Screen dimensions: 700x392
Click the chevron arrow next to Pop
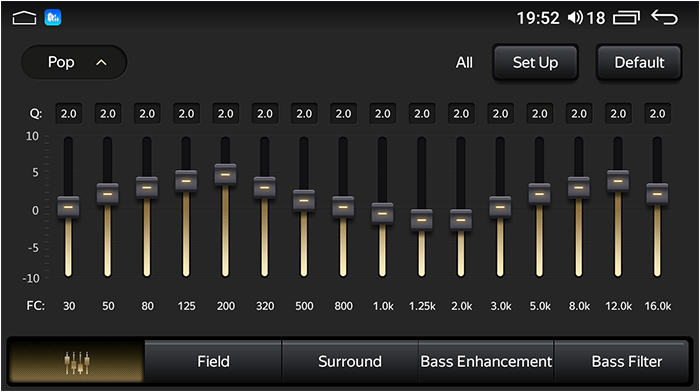point(101,63)
